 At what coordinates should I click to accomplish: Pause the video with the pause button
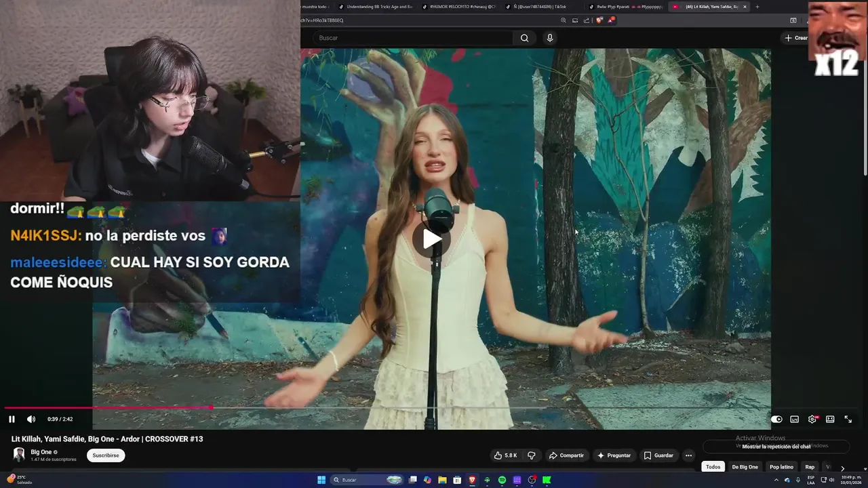12,419
